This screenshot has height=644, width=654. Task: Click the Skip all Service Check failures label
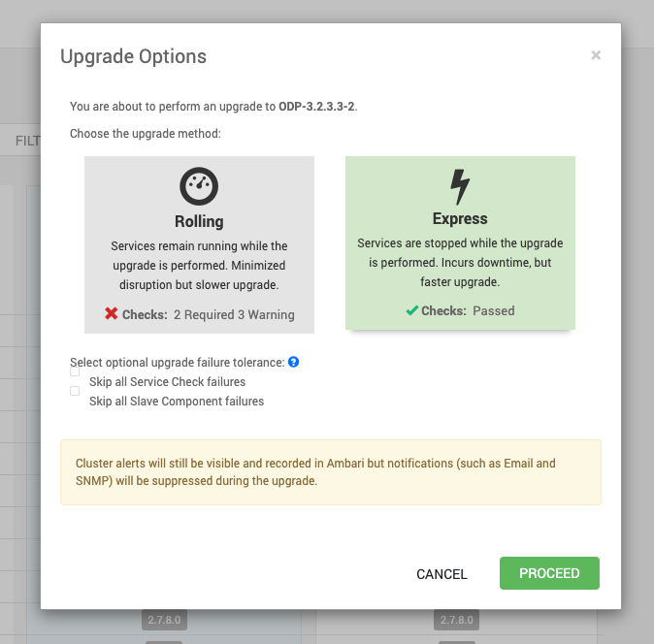pos(167,382)
